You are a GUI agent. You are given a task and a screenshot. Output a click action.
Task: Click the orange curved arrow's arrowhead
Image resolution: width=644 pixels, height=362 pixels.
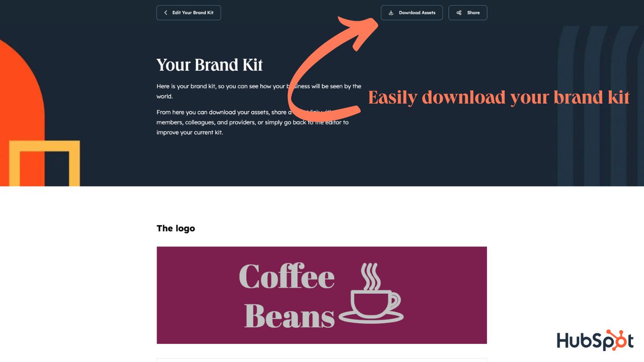pyautogui.click(x=359, y=32)
